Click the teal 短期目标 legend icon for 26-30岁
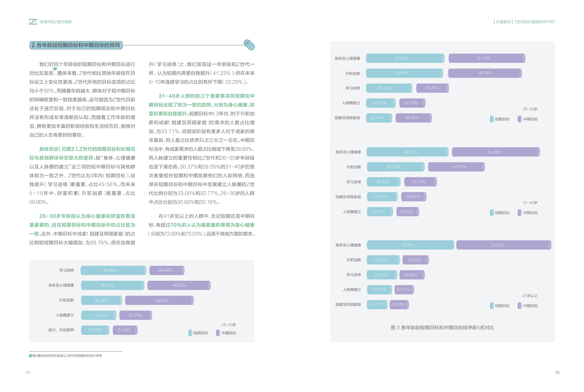 pyautogui.click(x=492, y=119)
